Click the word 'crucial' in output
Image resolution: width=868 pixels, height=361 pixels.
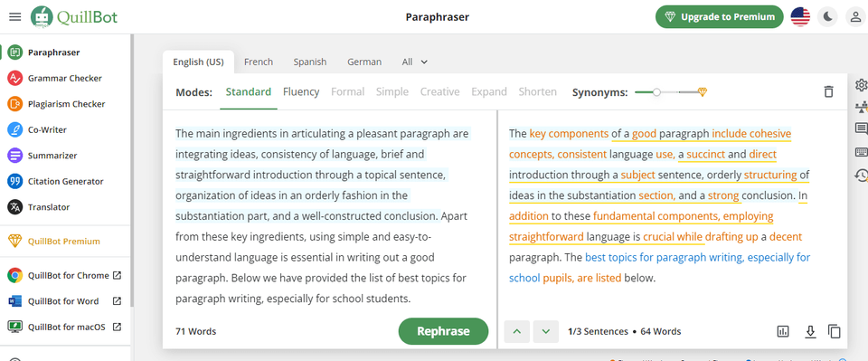(x=658, y=237)
